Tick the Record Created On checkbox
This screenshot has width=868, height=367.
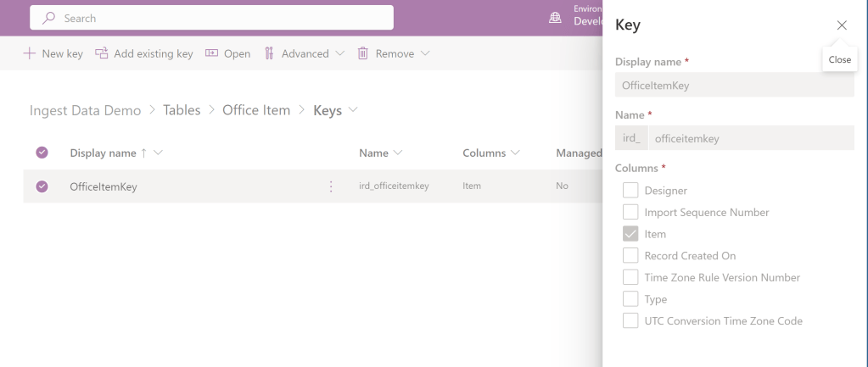630,256
